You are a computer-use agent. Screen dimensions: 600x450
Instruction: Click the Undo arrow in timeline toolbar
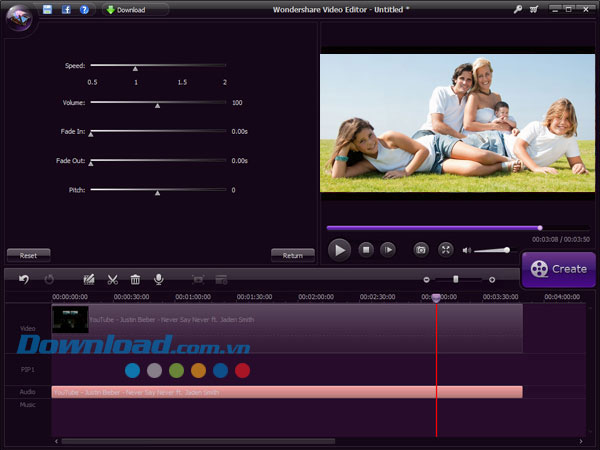(24, 279)
